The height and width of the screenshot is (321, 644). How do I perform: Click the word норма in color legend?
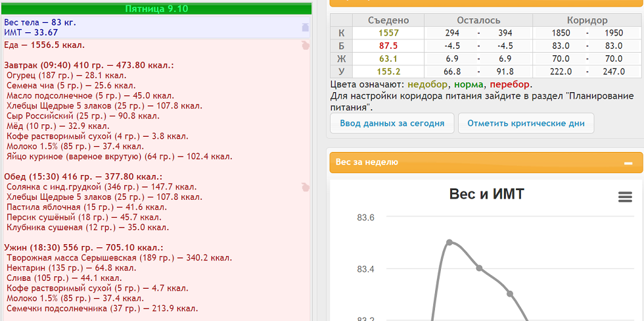468,85
